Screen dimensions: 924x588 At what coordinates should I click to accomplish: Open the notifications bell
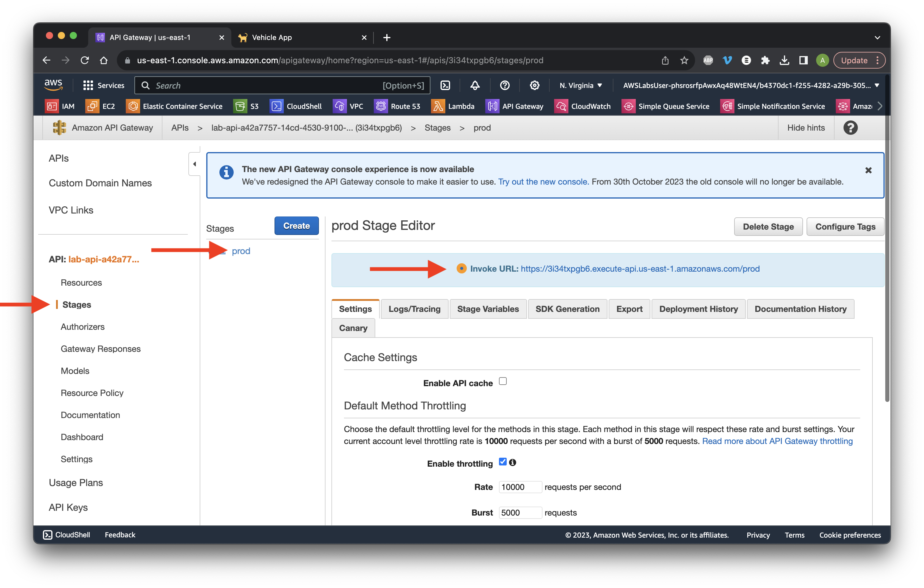coord(475,85)
